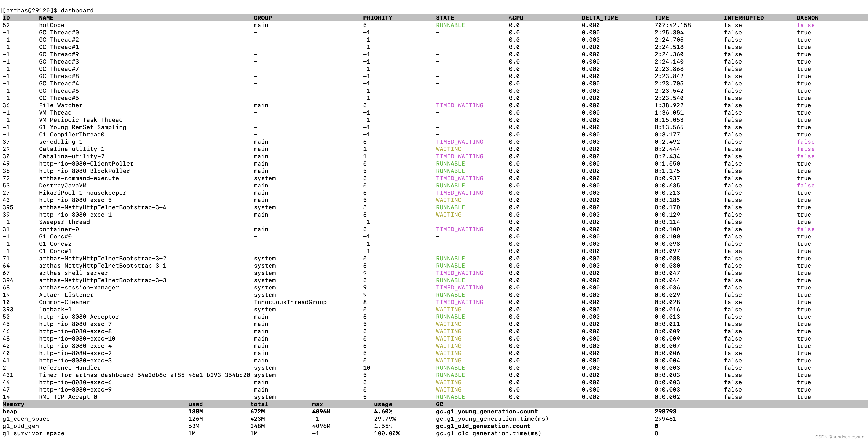This screenshot has width=868, height=441.
Task: Select the 'Timer-for-arthas-dashboard' thread name
Action: pyautogui.click(x=145, y=375)
